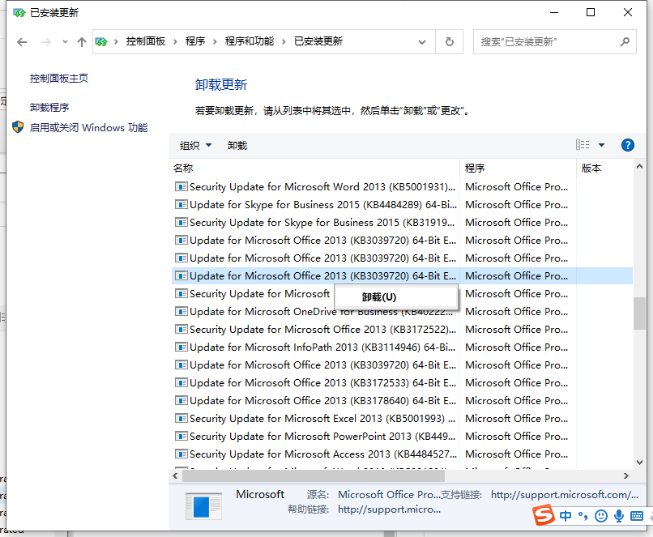
Task: Click the window title icon 已安装更新
Action: (19, 12)
